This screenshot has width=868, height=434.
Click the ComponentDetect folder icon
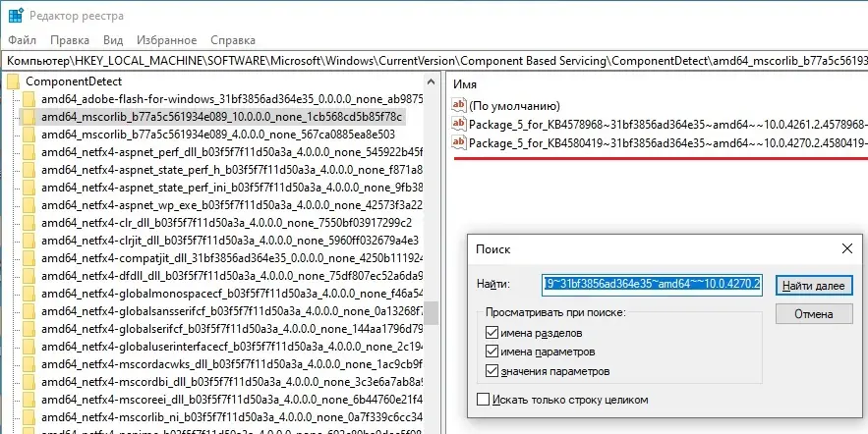click(13, 81)
